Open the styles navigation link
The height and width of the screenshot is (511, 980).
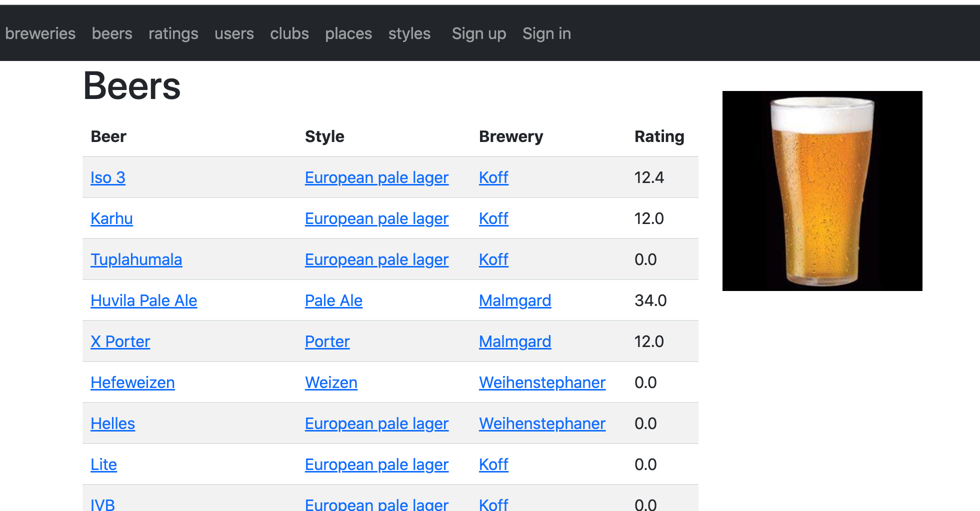point(409,33)
